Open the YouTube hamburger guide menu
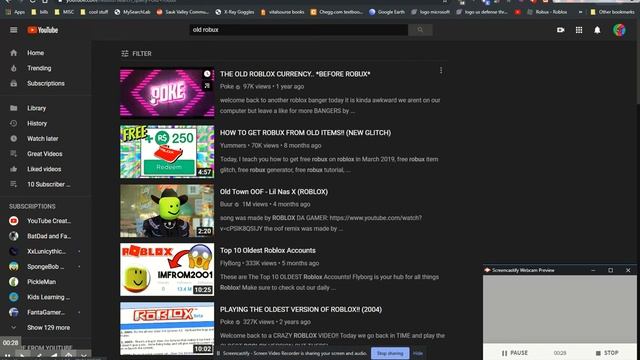This screenshot has width=640, height=360. (13, 30)
